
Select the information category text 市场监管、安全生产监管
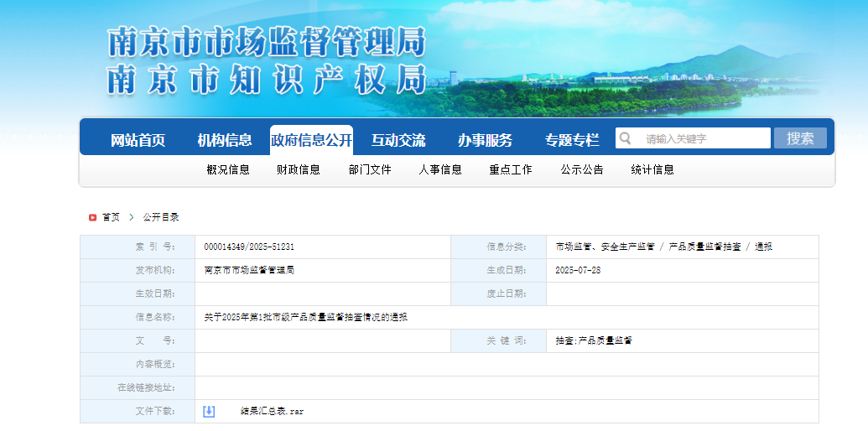click(605, 247)
